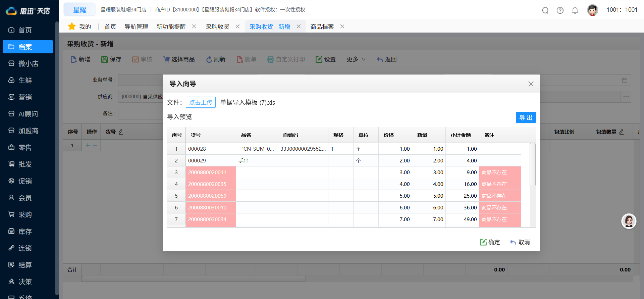Click the minus remove-row icon
The width and height of the screenshot is (644, 299).
(x=95, y=145)
